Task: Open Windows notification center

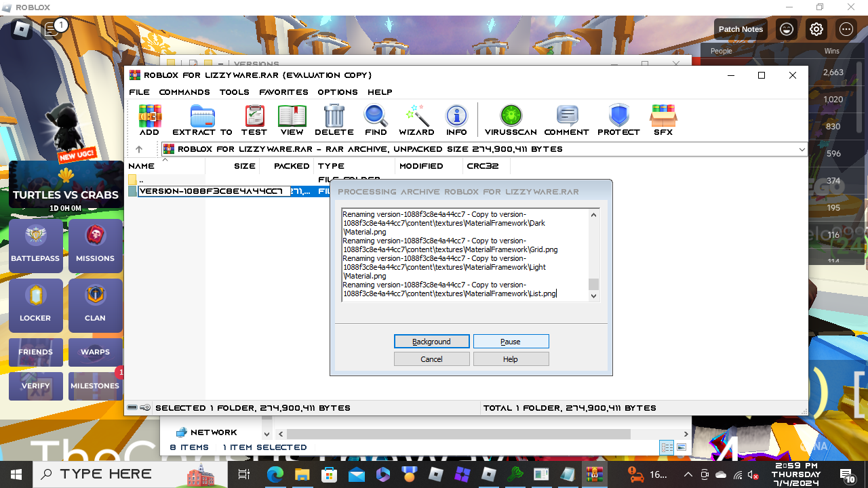Action: [847, 474]
